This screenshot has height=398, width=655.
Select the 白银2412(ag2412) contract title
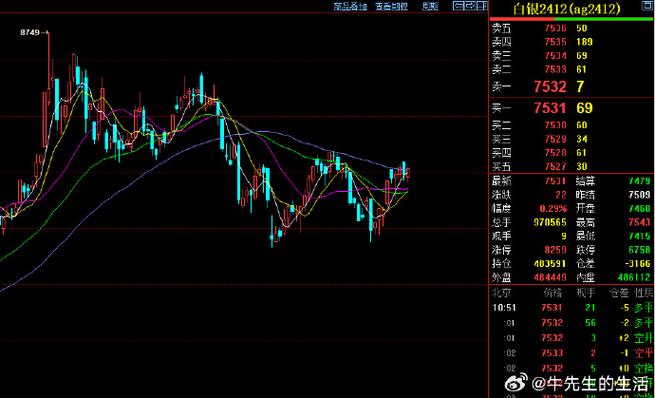coord(566,9)
